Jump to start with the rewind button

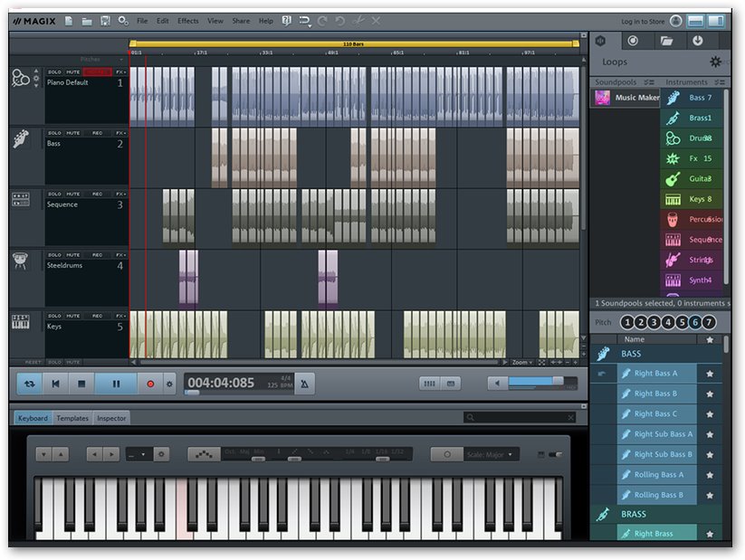55,384
